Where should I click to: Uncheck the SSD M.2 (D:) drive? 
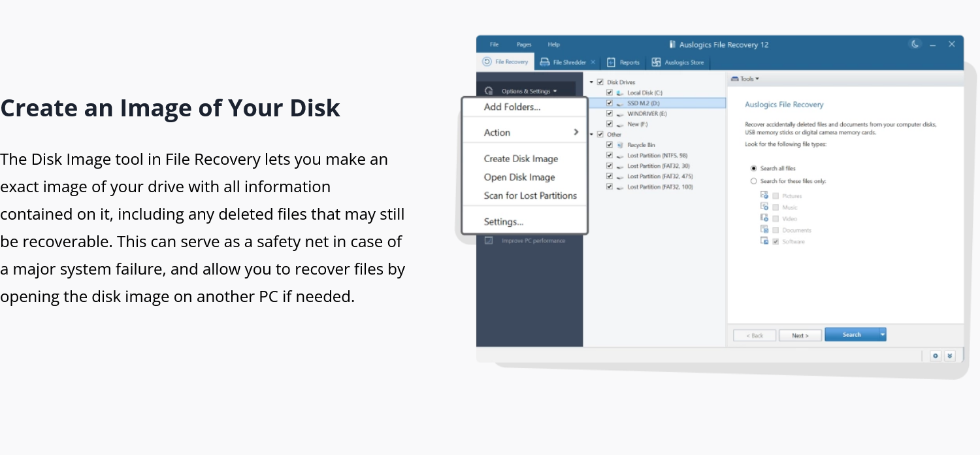[610, 103]
